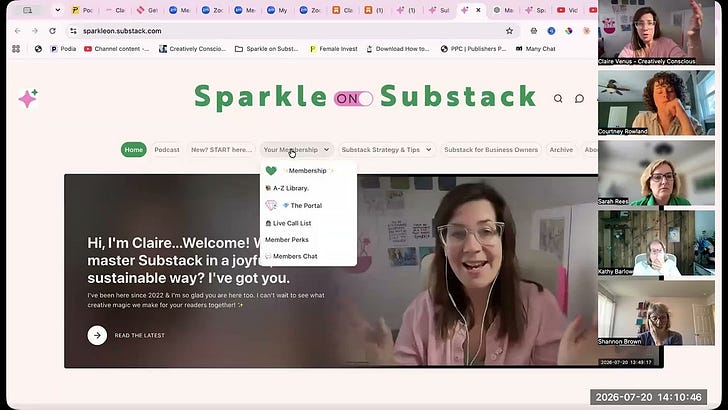The width and height of the screenshot is (728, 410).
Task: Open the apps grid icon in the bookmarks bar
Action: [16, 49]
